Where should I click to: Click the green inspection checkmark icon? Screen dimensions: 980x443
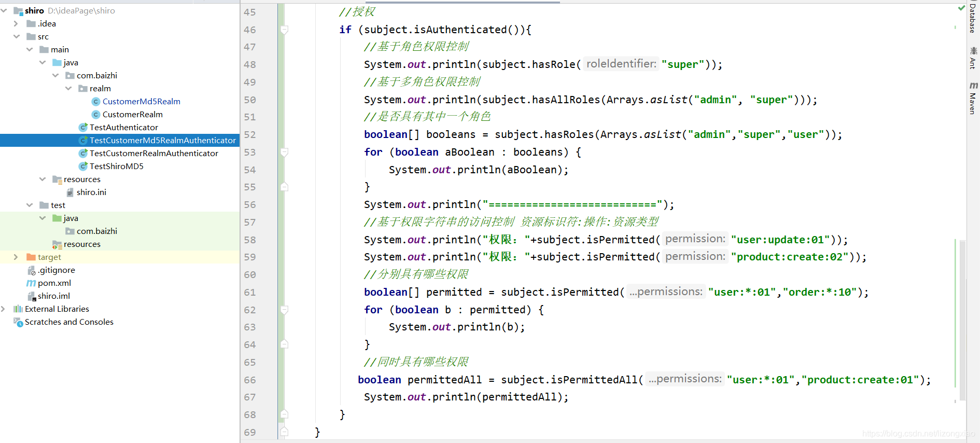(961, 8)
